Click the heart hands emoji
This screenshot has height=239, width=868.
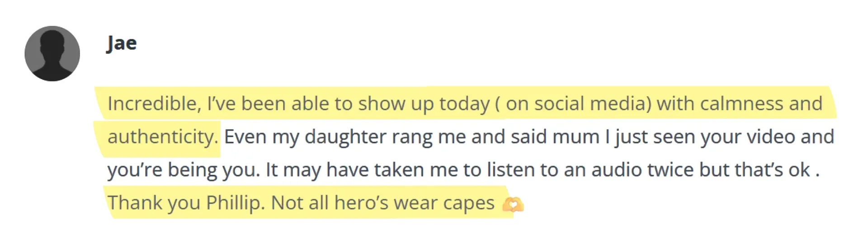tap(513, 204)
